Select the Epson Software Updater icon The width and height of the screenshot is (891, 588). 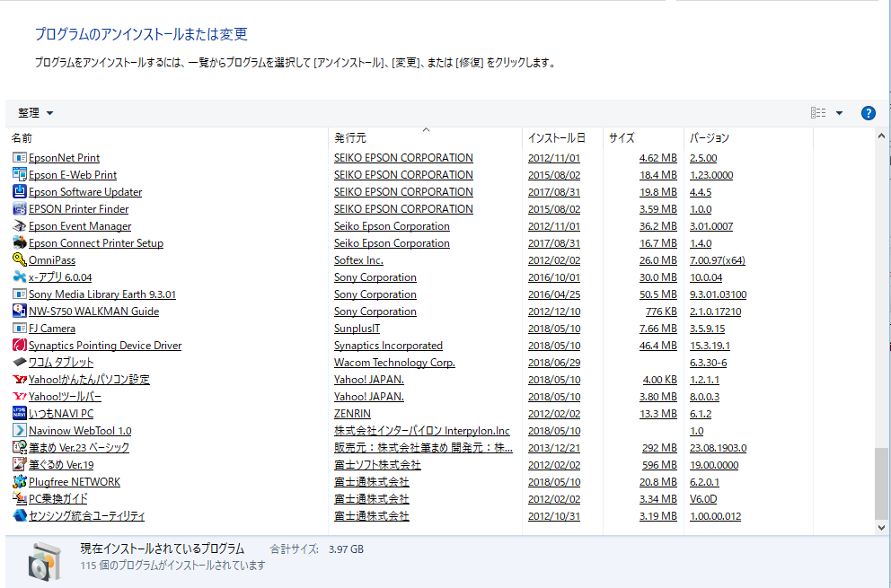click(20, 192)
